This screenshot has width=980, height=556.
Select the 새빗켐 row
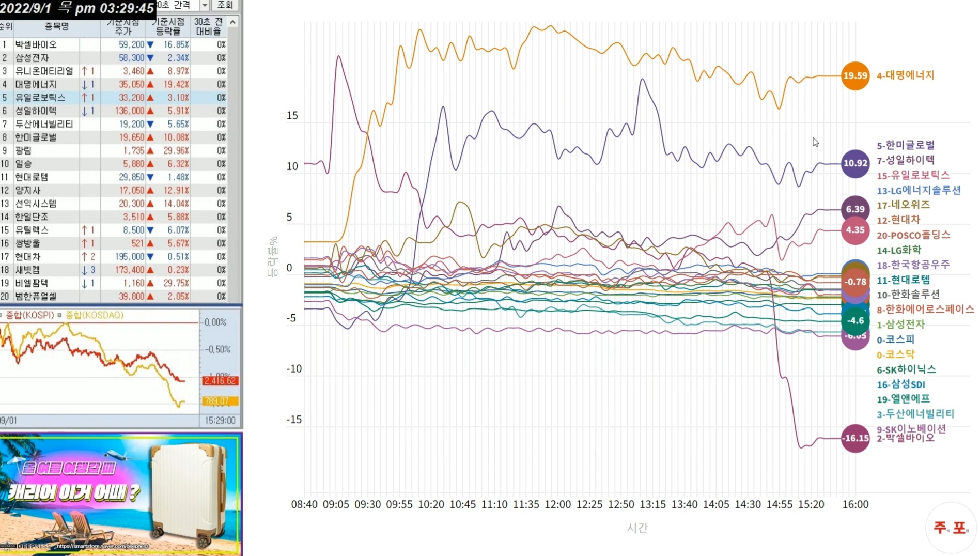[x=113, y=270]
